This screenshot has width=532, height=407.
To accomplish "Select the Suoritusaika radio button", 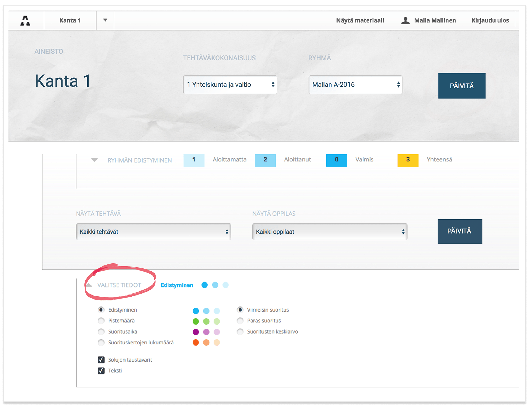I will pos(101,331).
